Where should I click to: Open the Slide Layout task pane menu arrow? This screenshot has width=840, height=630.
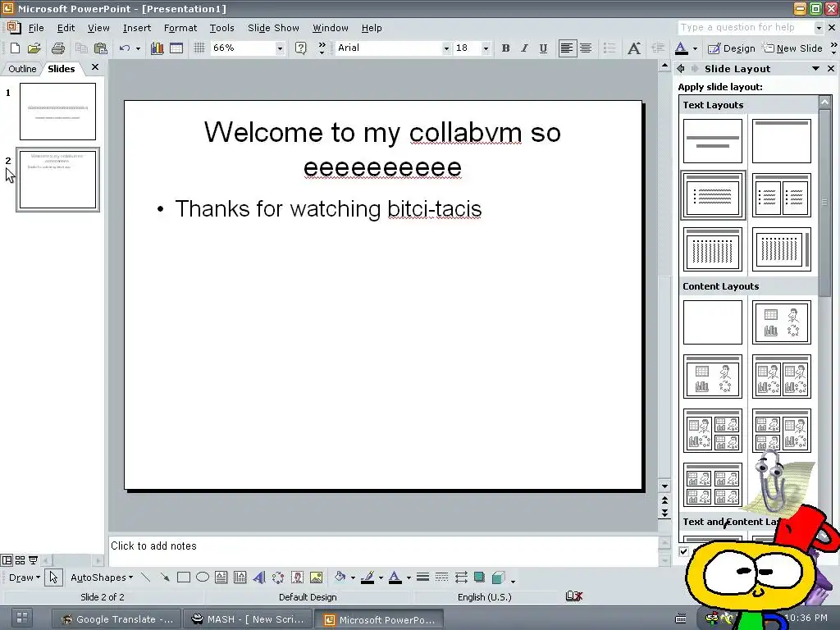pos(815,69)
